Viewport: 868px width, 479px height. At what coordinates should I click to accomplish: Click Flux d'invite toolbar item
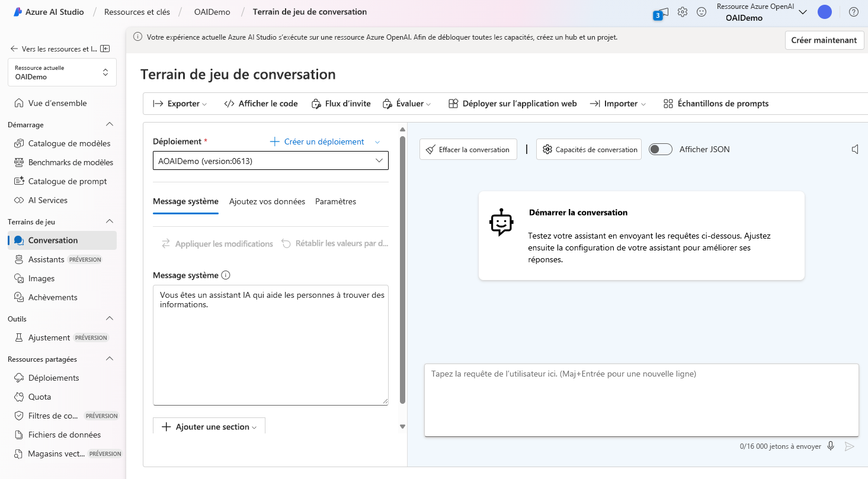tap(341, 104)
